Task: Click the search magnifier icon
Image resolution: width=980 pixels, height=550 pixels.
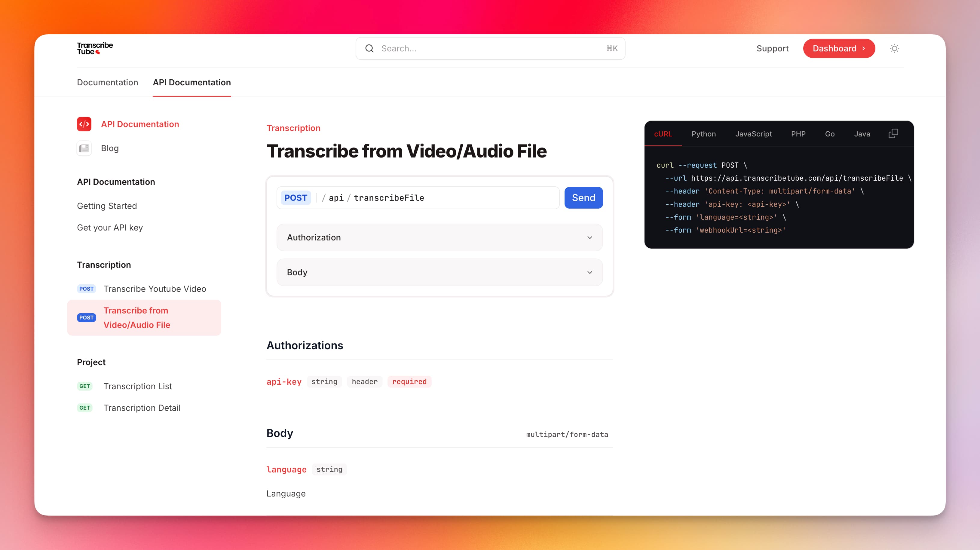Action: click(x=369, y=48)
